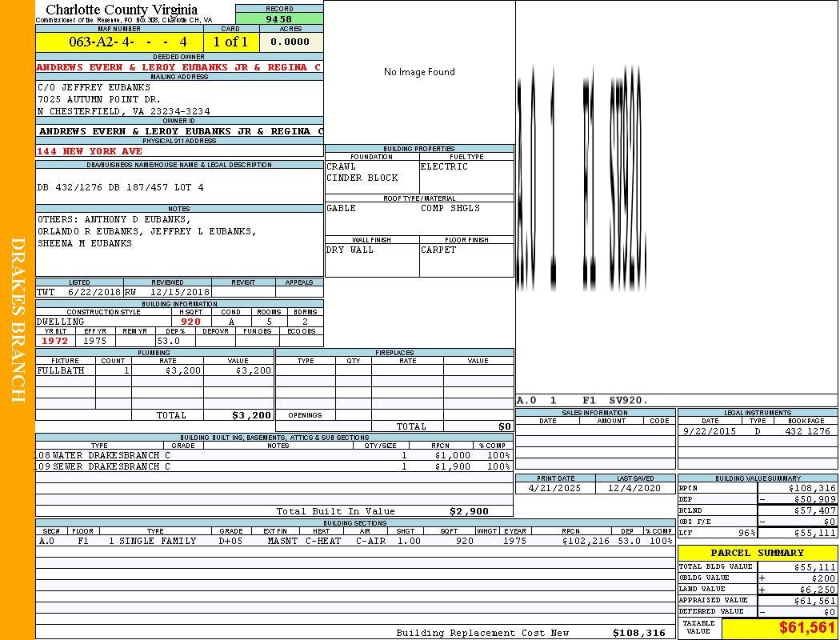The height and width of the screenshot is (640, 840).
Task: Click roof type GABLE
Action: click(x=341, y=208)
